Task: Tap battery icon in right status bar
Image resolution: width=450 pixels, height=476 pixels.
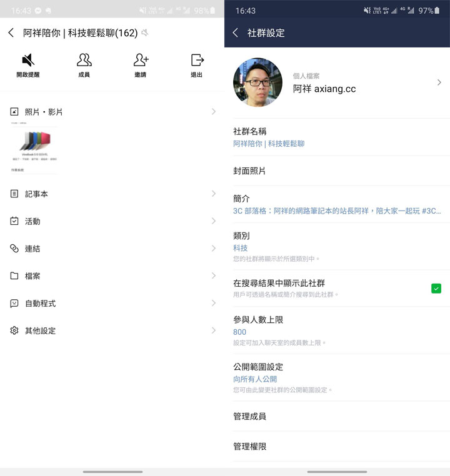Action: tap(437, 11)
